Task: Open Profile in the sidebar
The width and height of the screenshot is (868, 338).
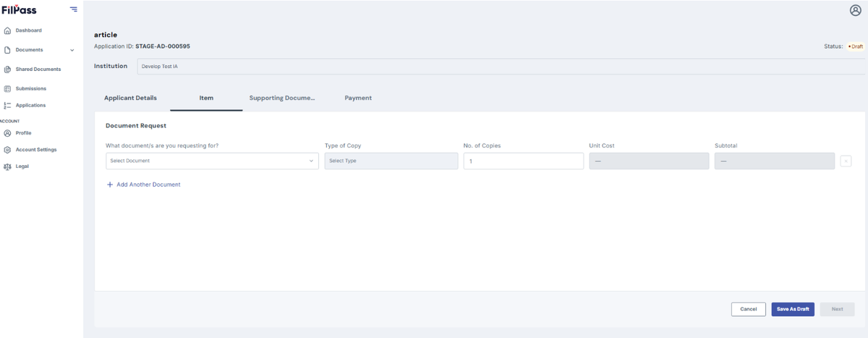Action: (24, 133)
